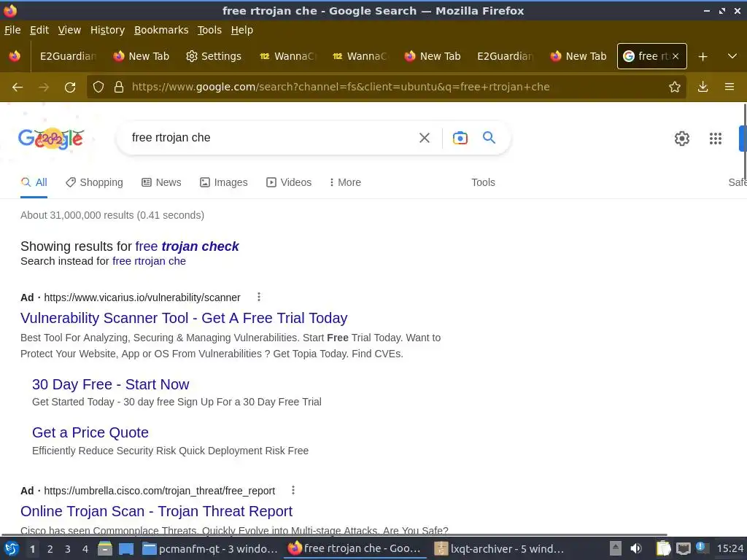Open the Firefox downloads panel
Image resolution: width=747 pixels, height=560 pixels.
703,87
